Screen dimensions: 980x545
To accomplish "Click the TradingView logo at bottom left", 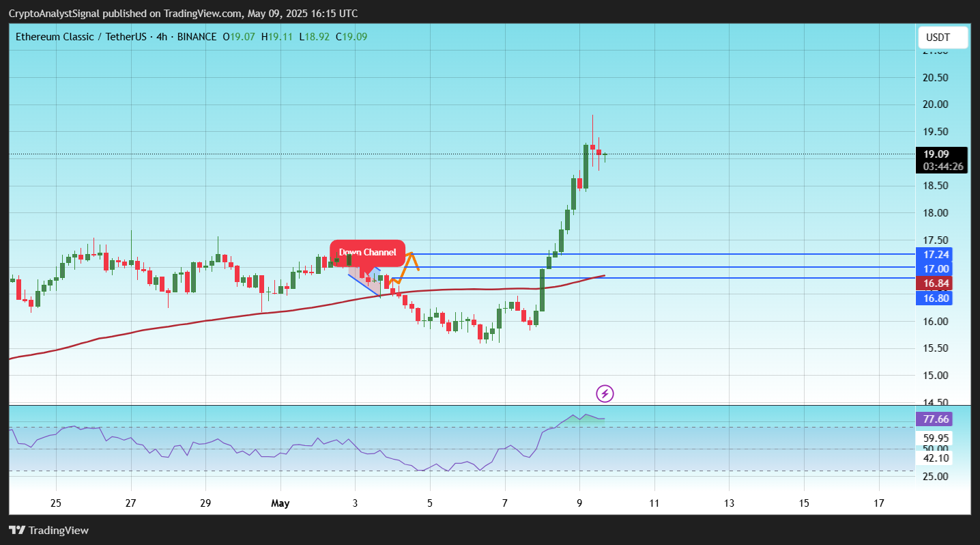I will tap(48, 530).
